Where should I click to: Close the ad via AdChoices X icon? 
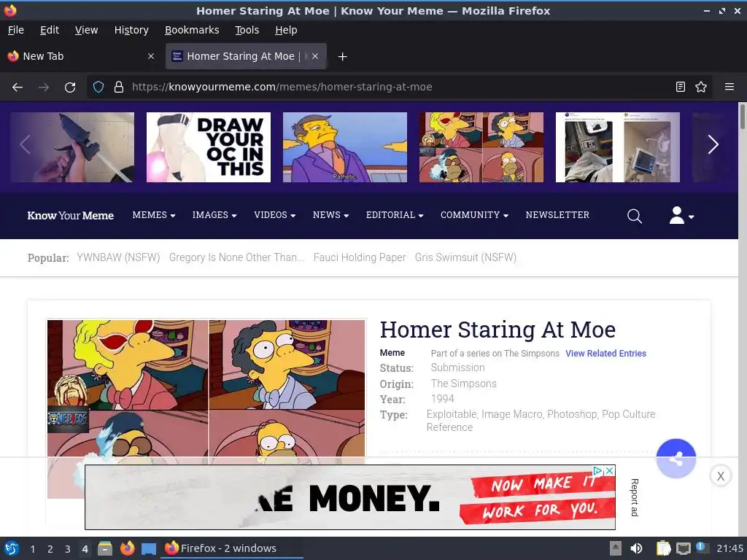(609, 470)
